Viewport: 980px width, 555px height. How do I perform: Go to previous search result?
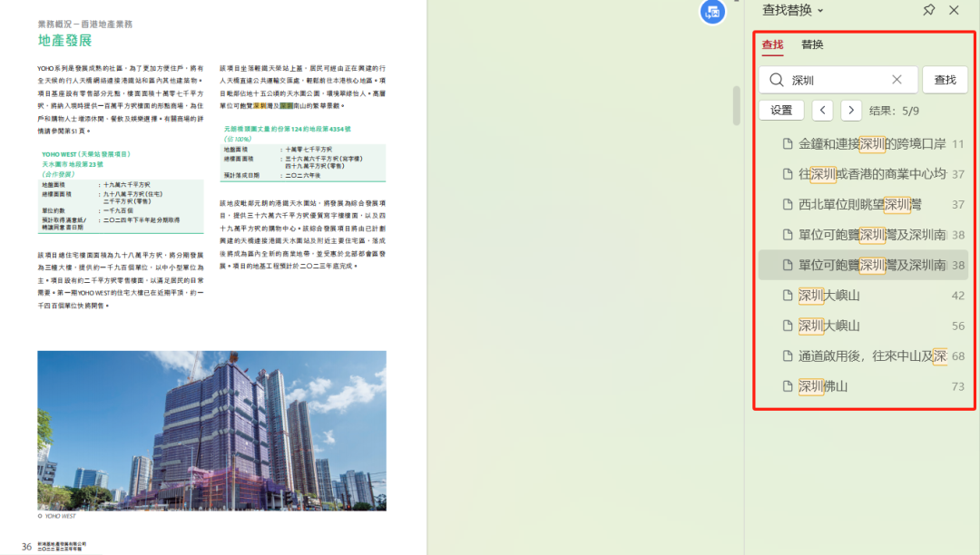pos(822,111)
